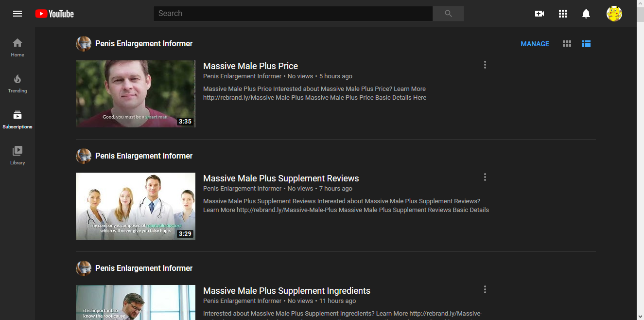
Task: Go to Home in sidebar
Action: pyautogui.click(x=17, y=47)
